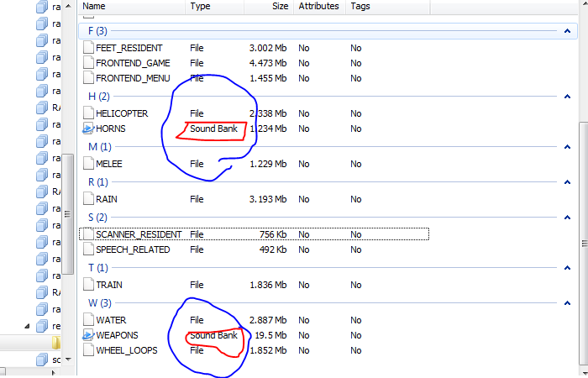588x378 pixels.
Task: Click the 3.193 Mb size value
Action: tap(268, 199)
